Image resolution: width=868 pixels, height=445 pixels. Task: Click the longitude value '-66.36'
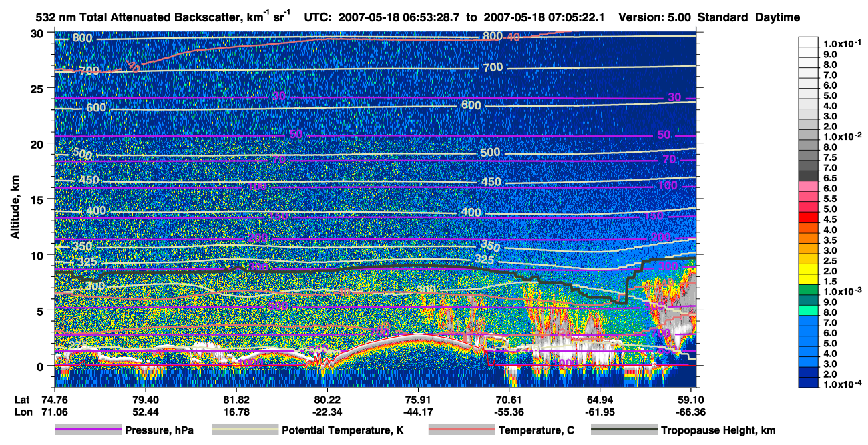point(691,412)
